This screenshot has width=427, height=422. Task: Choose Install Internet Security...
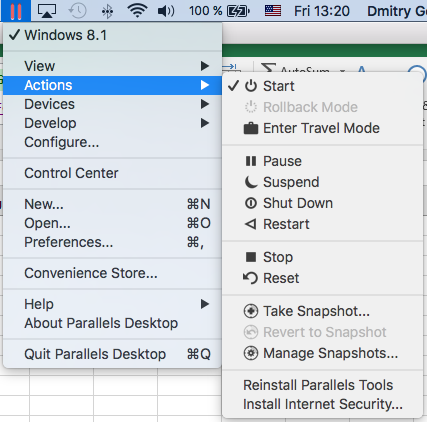click(322, 404)
